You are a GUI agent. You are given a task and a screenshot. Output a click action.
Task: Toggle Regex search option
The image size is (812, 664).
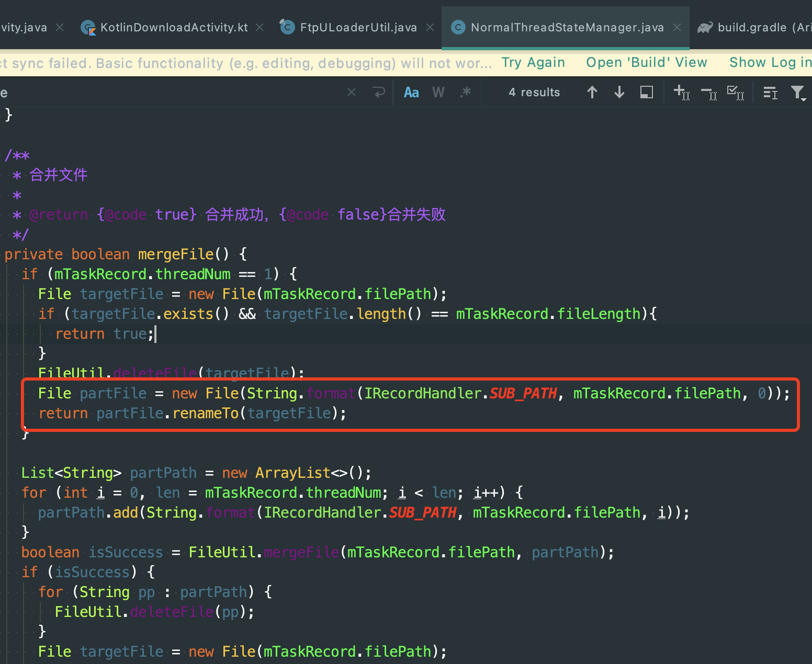(x=466, y=93)
